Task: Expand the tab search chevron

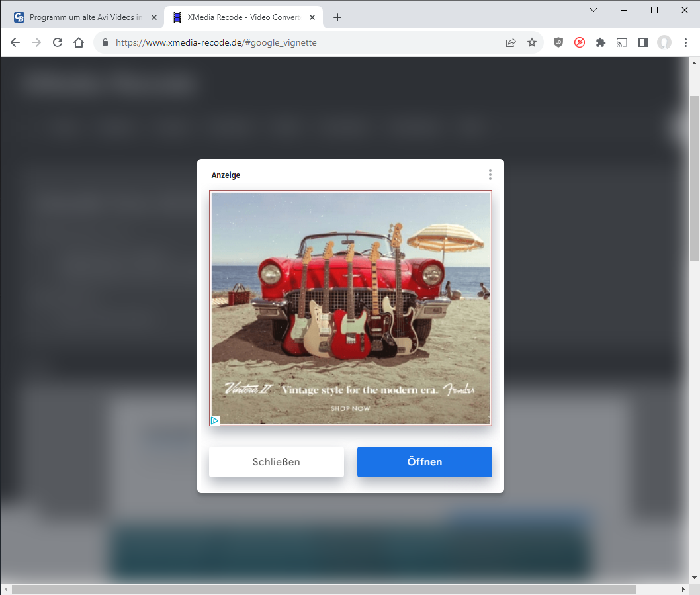Action: 593,10
